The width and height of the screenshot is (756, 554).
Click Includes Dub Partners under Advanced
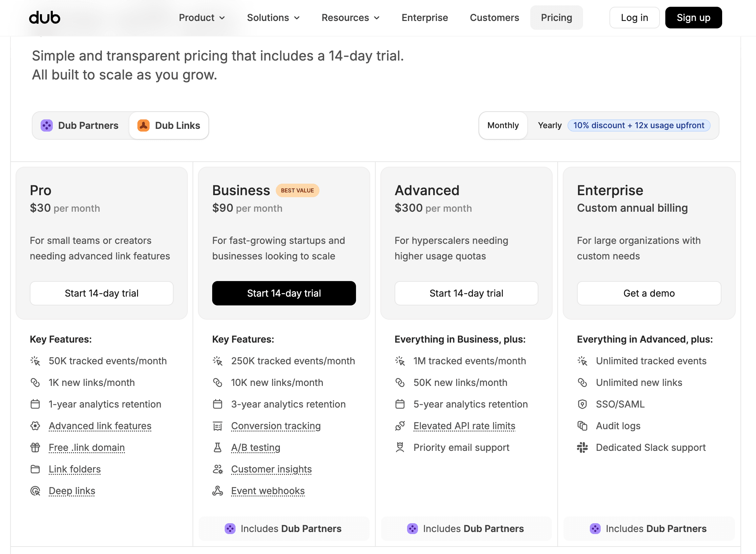tap(466, 529)
